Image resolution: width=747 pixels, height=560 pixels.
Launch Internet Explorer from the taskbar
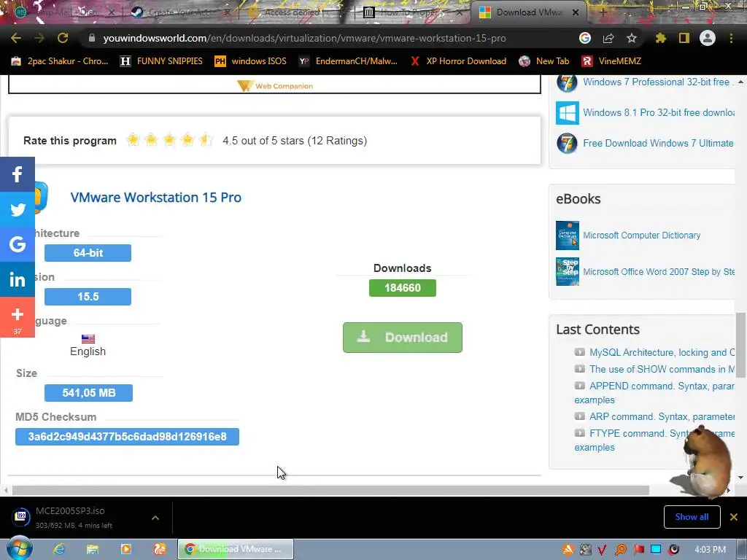[x=59, y=549]
